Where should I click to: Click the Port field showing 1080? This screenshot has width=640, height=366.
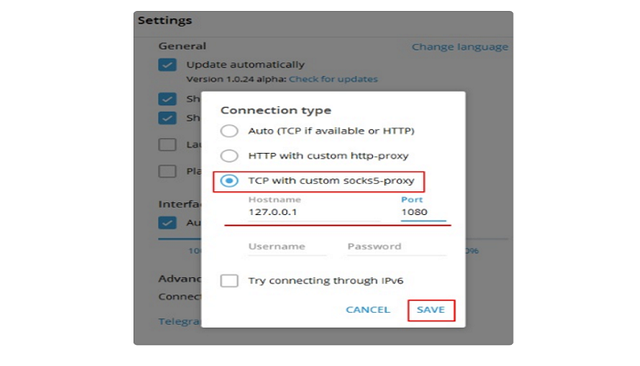pos(423,212)
